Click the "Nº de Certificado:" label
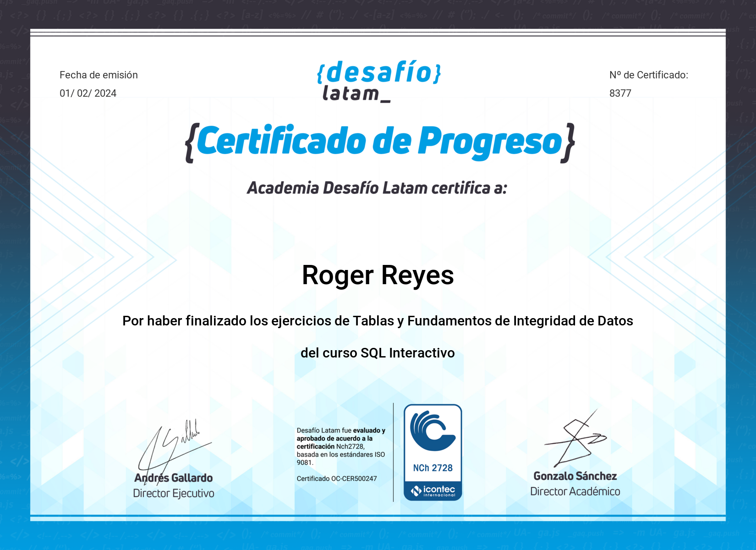Viewport: 756px width, 550px height. tap(649, 75)
